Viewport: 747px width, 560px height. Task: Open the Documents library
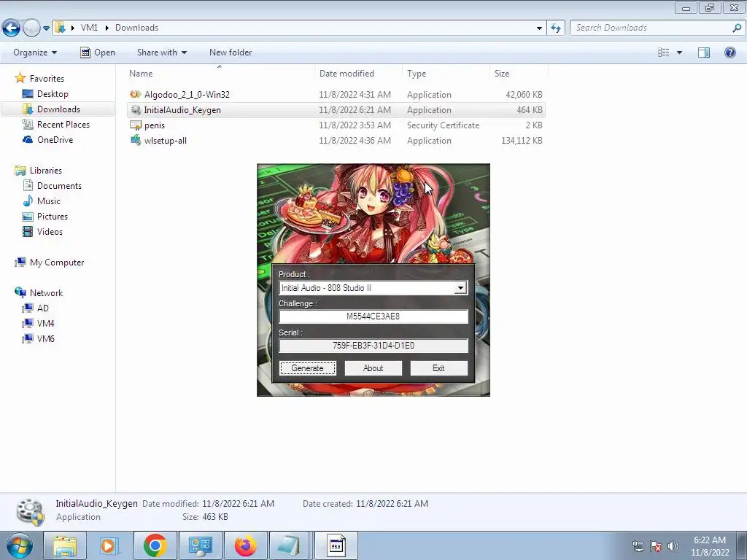[x=59, y=186]
